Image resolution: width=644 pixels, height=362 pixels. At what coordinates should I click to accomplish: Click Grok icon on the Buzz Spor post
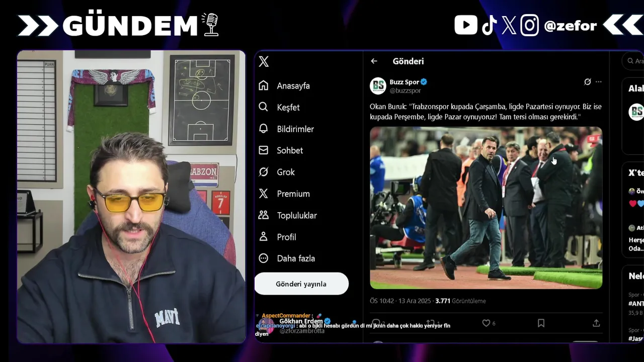[x=587, y=82]
